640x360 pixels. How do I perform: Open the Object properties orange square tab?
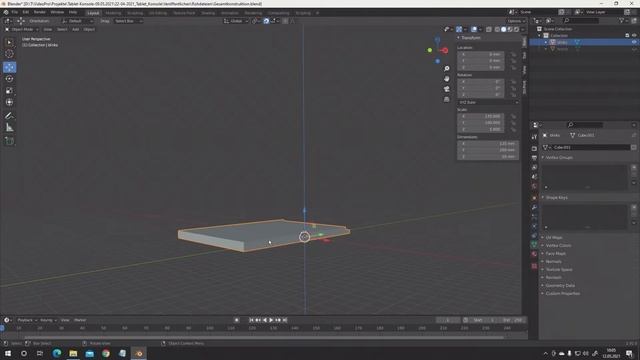534,198
